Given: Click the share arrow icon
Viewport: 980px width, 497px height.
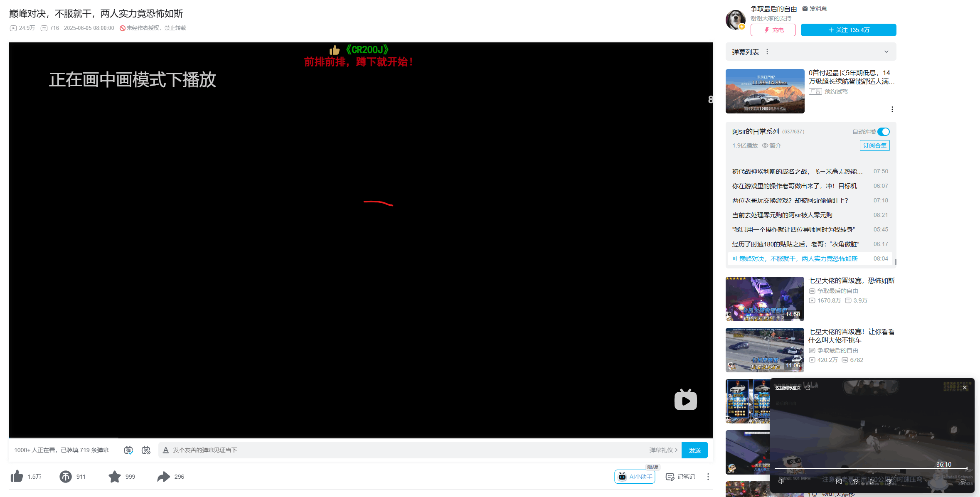Looking at the screenshot, I should click(x=163, y=476).
